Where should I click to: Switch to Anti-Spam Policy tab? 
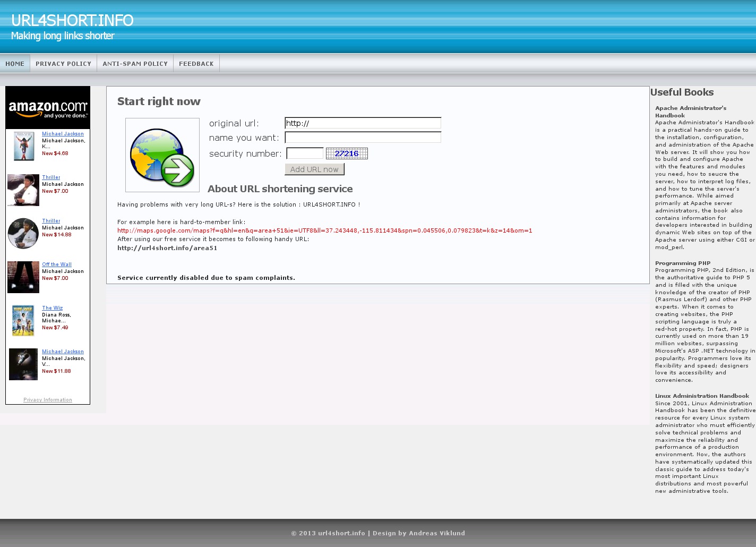coord(135,64)
